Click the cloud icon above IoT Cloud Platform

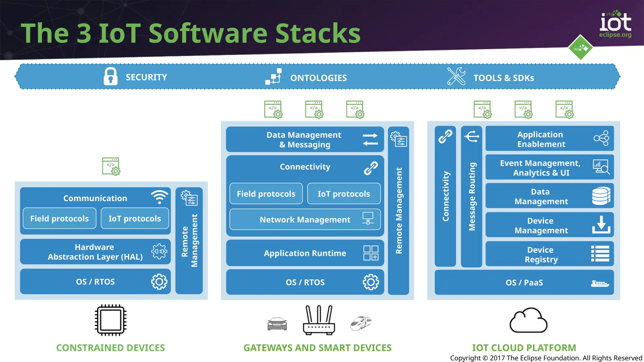(x=528, y=321)
